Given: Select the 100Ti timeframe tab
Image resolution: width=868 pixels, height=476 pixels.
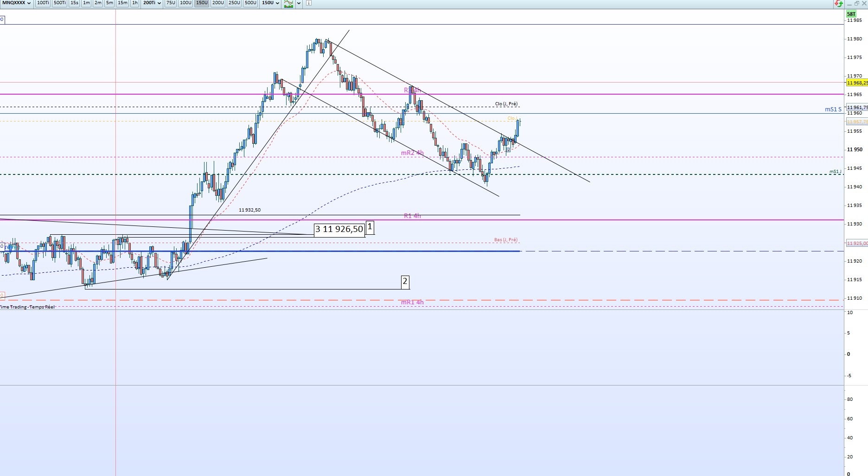Looking at the screenshot, I should 43,3.
